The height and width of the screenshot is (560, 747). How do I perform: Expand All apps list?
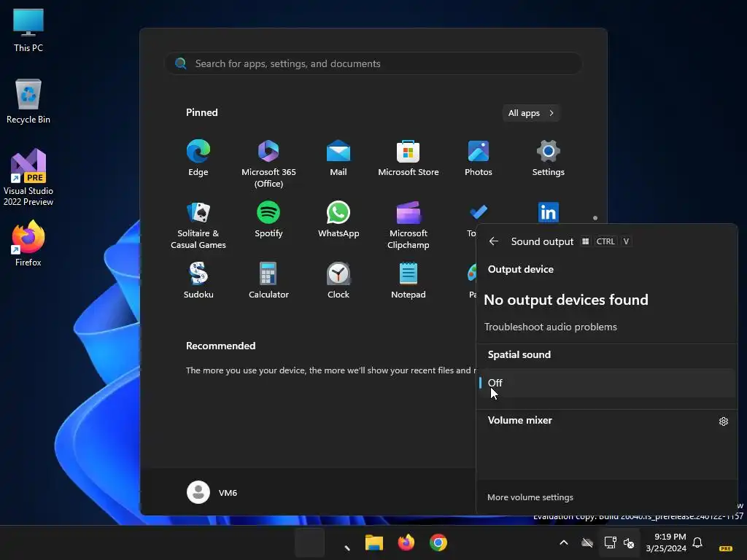[531, 113]
